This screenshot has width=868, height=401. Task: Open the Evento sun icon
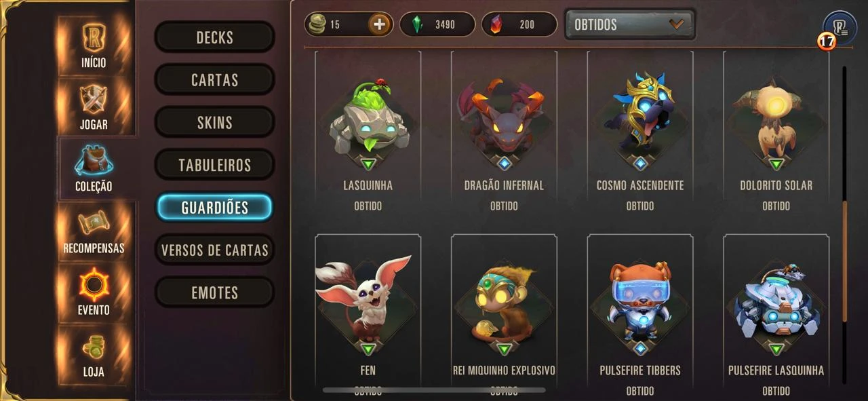pyautogui.click(x=94, y=292)
